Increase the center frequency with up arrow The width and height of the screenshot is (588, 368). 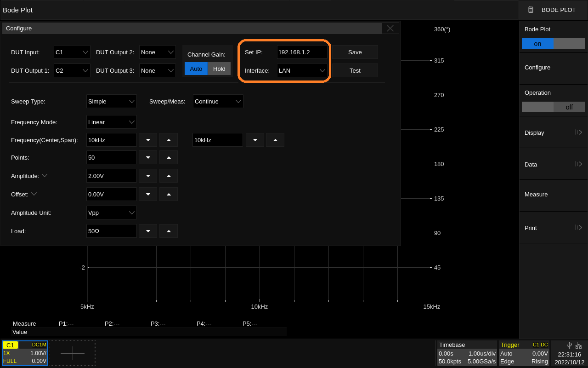(169, 140)
